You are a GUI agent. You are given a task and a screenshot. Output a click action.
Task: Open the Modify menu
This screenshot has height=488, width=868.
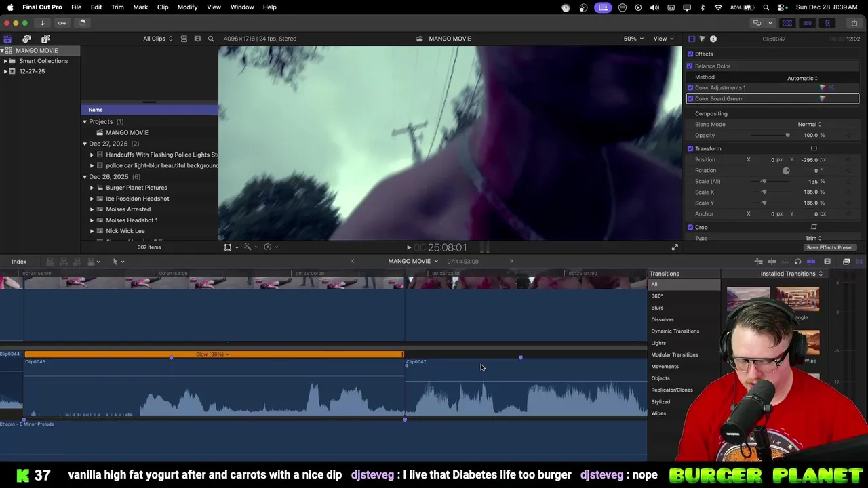click(x=187, y=7)
